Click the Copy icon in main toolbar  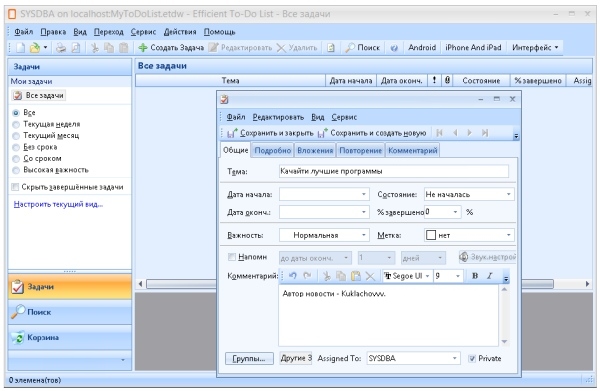(109, 48)
